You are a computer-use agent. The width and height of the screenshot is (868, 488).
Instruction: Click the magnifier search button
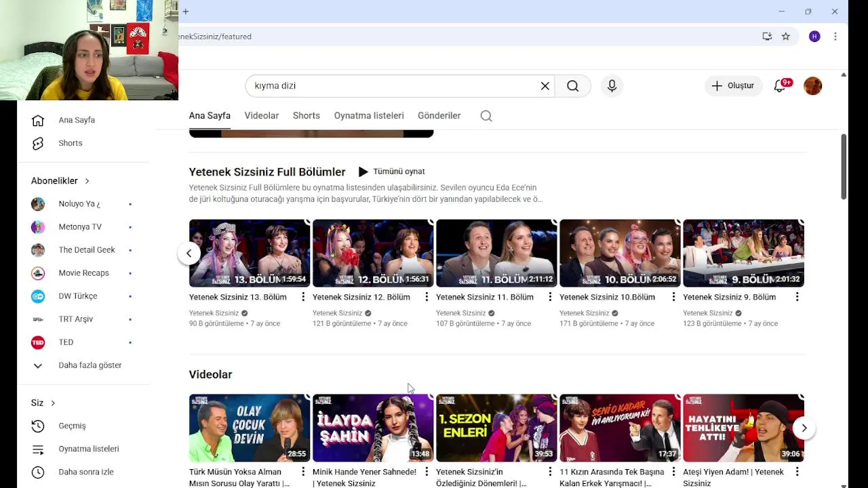tap(573, 86)
